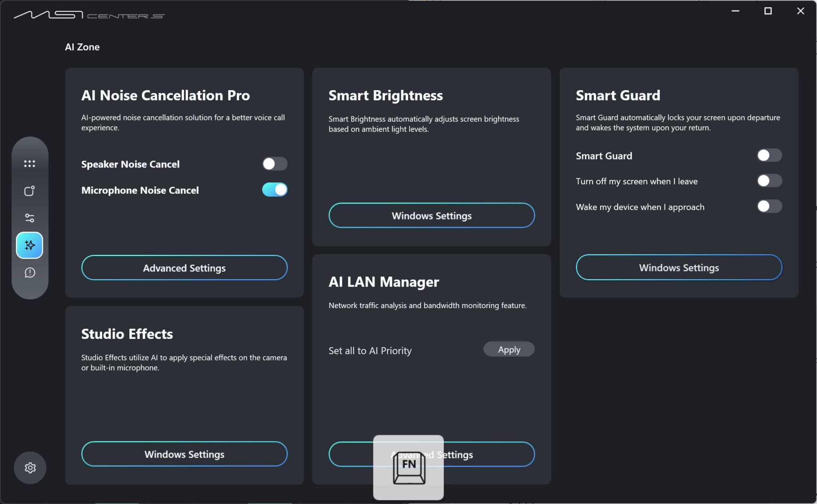The width and height of the screenshot is (817, 504).
Task: Open settings gear at bottom left
Action: click(30, 468)
